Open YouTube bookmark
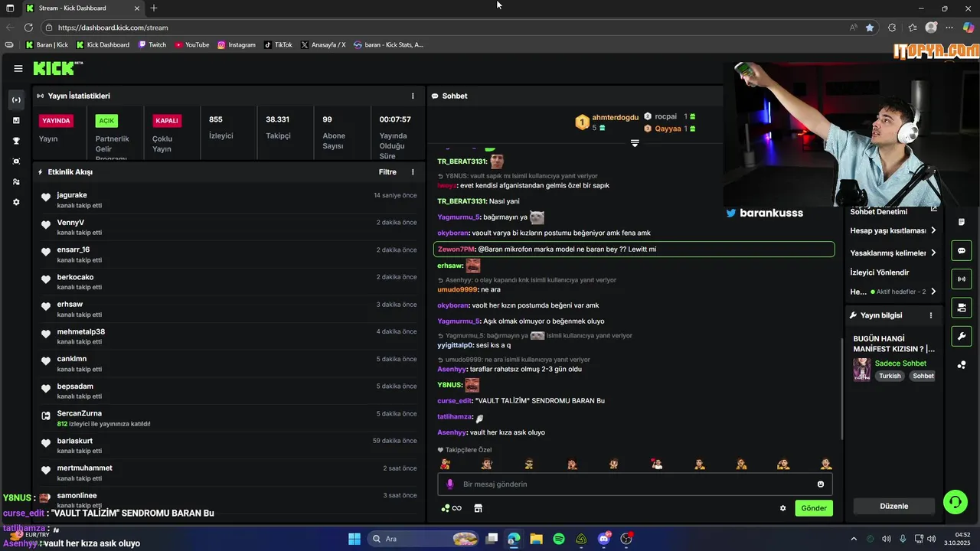The height and width of the screenshot is (551, 980). click(x=192, y=45)
